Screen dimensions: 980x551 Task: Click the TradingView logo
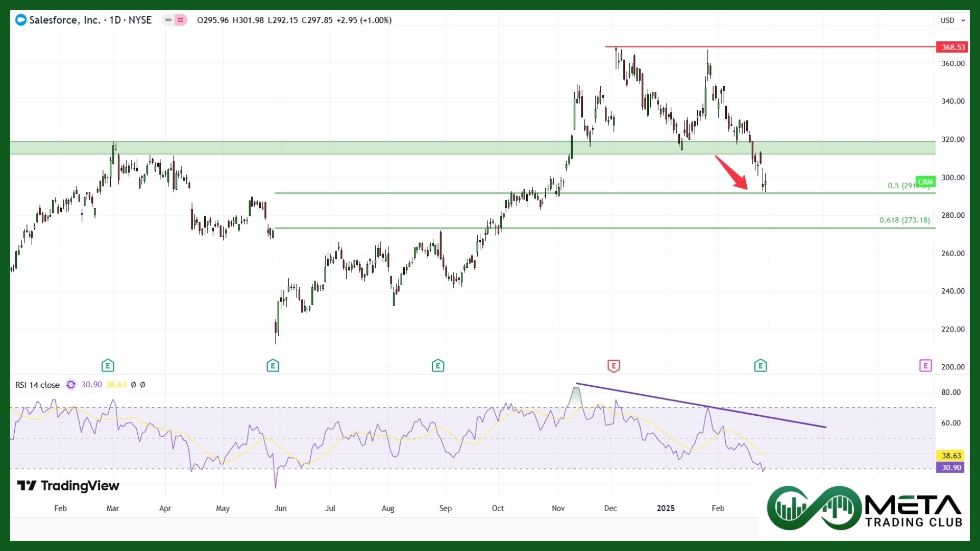(x=68, y=486)
